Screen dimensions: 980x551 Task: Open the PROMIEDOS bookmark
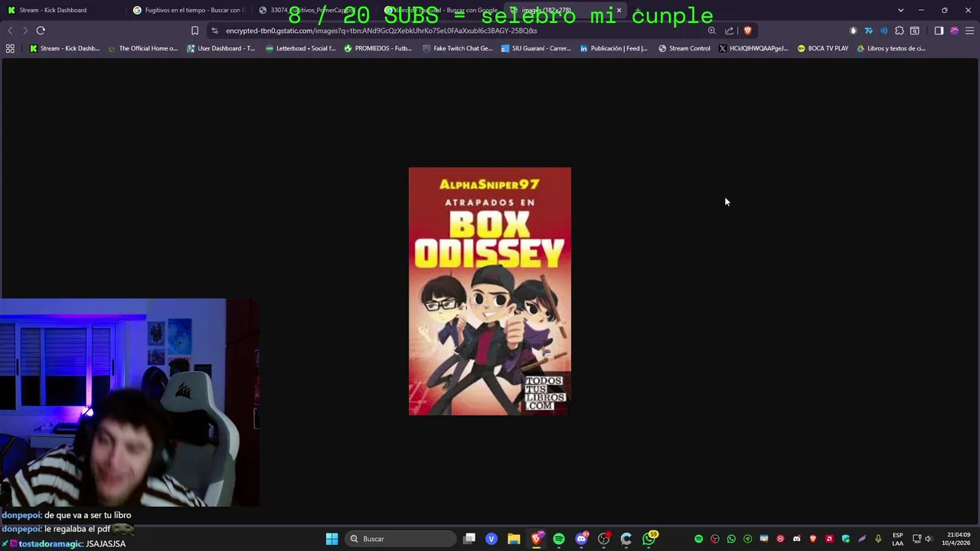pos(378,48)
